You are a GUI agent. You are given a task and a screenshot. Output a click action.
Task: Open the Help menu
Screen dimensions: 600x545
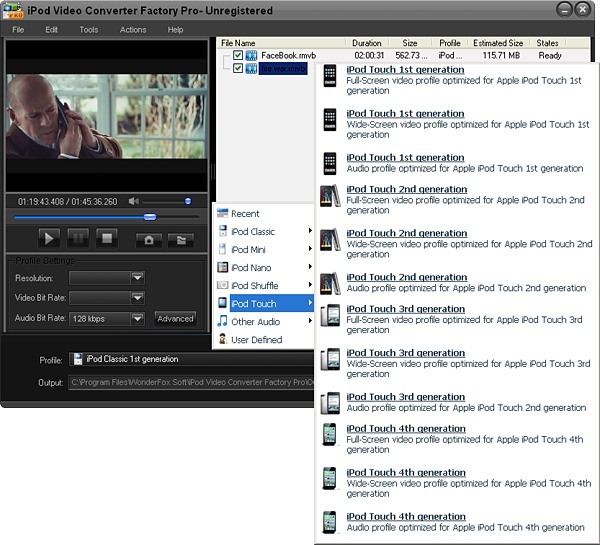pos(175,29)
